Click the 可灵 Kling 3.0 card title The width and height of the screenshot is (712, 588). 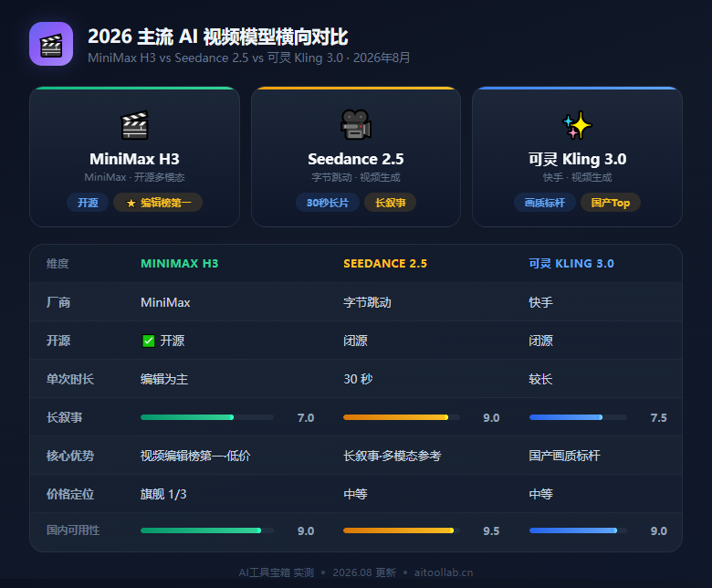(577, 159)
